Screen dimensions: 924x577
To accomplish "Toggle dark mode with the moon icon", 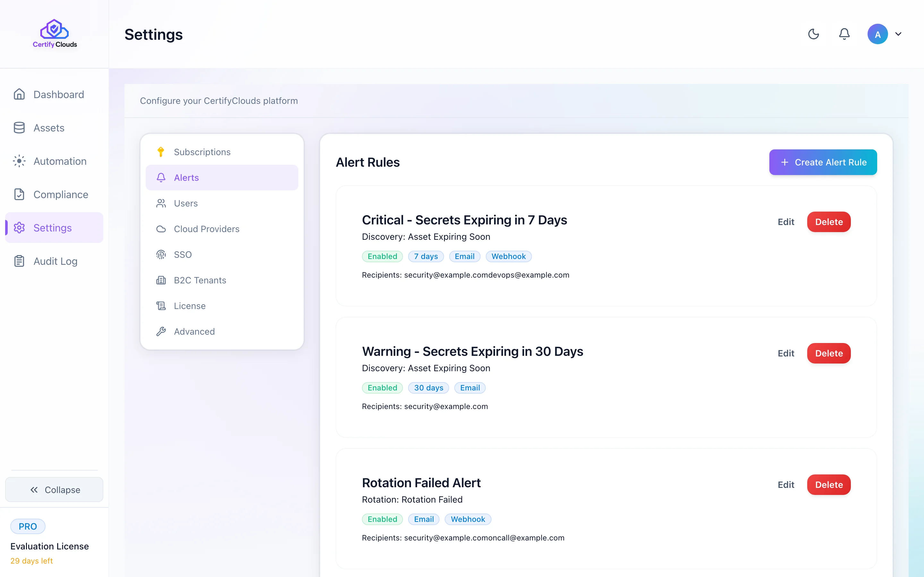I will pos(814,34).
